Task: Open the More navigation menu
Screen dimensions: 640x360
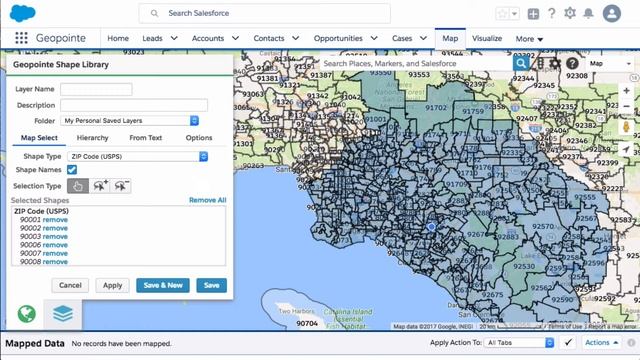Action: click(529, 39)
